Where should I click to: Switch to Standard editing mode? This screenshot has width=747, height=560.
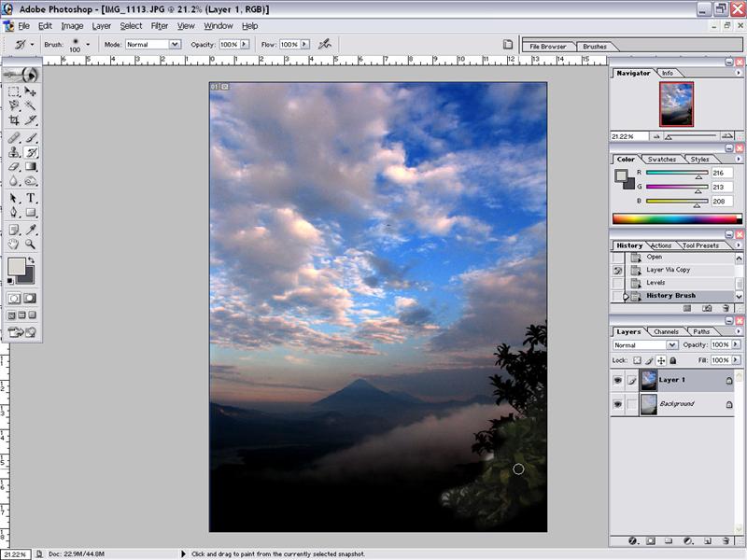[14, 298]
